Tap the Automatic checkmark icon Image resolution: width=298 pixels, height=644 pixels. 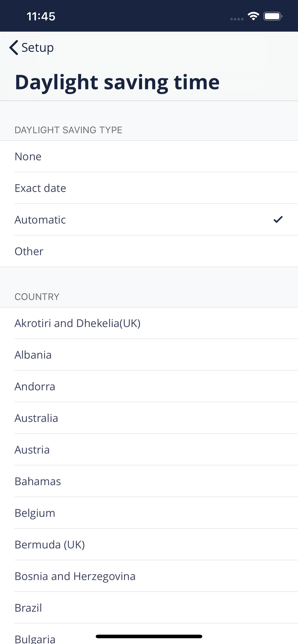(x=278, y=219)
